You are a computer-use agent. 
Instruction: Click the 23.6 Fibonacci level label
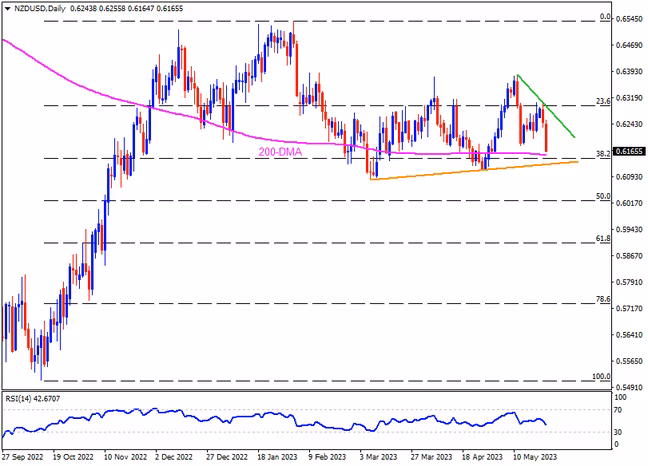click(603, 101)
